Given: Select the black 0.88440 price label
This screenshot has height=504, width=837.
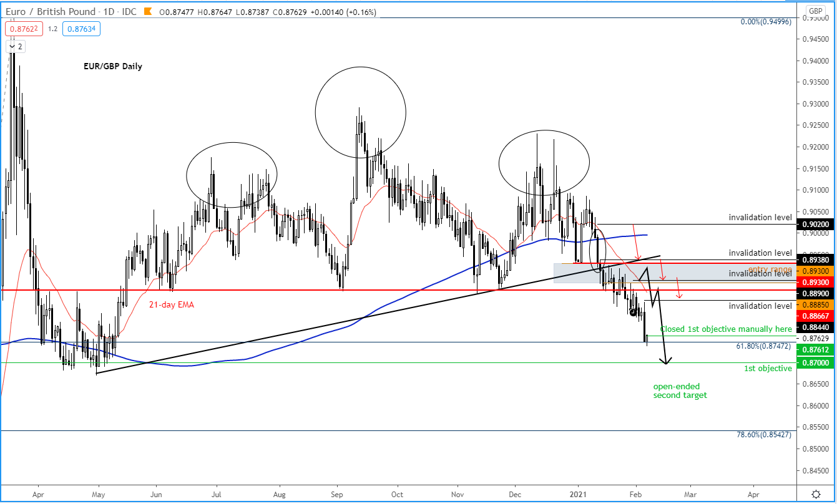Looking at the screenshot, I should 815,327.
